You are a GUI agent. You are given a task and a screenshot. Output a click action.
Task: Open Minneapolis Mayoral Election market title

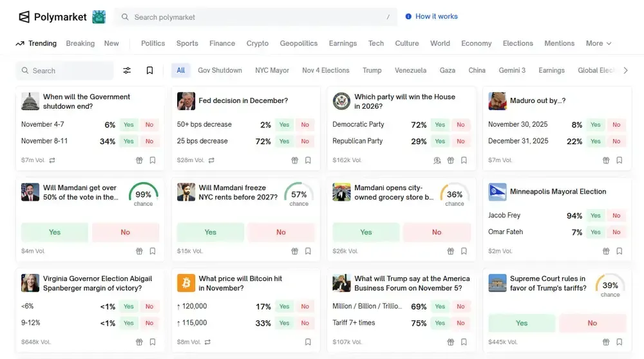pos(558,192)
